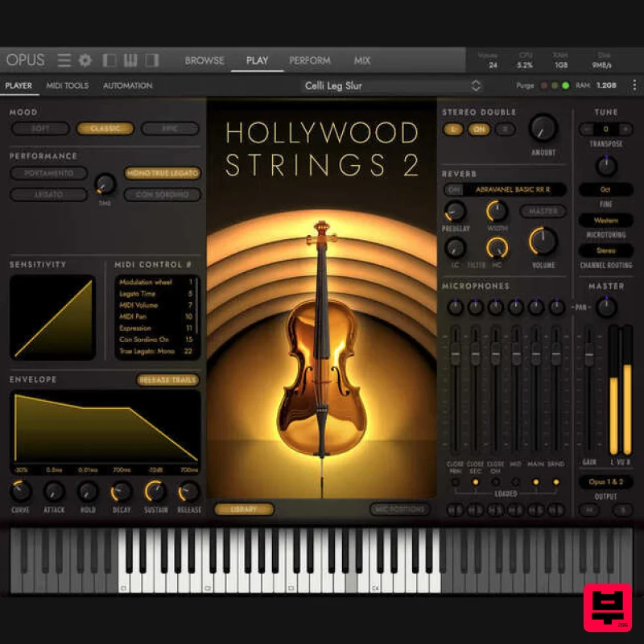Click the Reverb Predelay knob
Screen dimensions: 644x644
click(x=455, y=212)
